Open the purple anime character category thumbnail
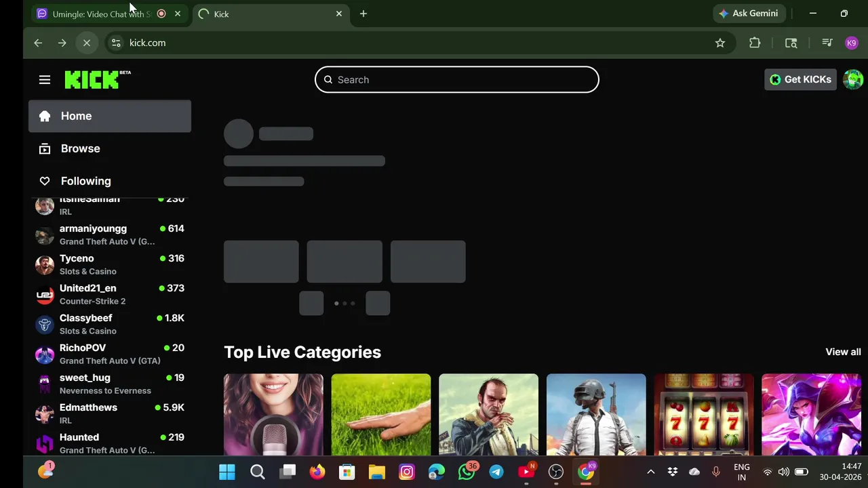Image resolution: width=868 pixels, height=488 pixels. [811, 415]
